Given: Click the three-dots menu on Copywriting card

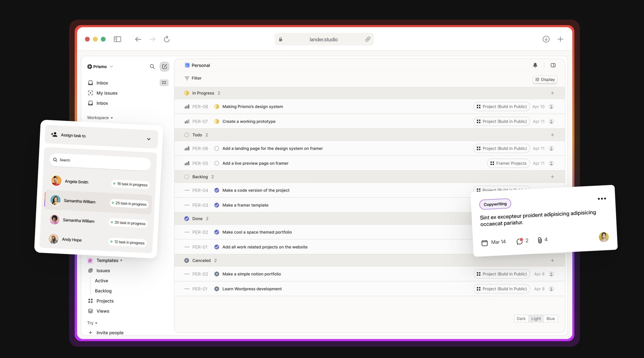Looking at the screenshot, I should tap(602, 199).
